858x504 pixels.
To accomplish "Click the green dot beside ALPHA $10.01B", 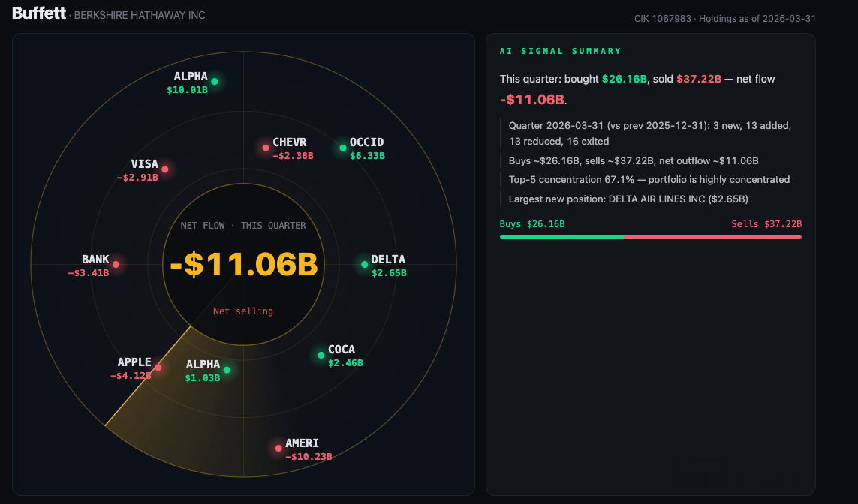I will click(x=215, y=82).
